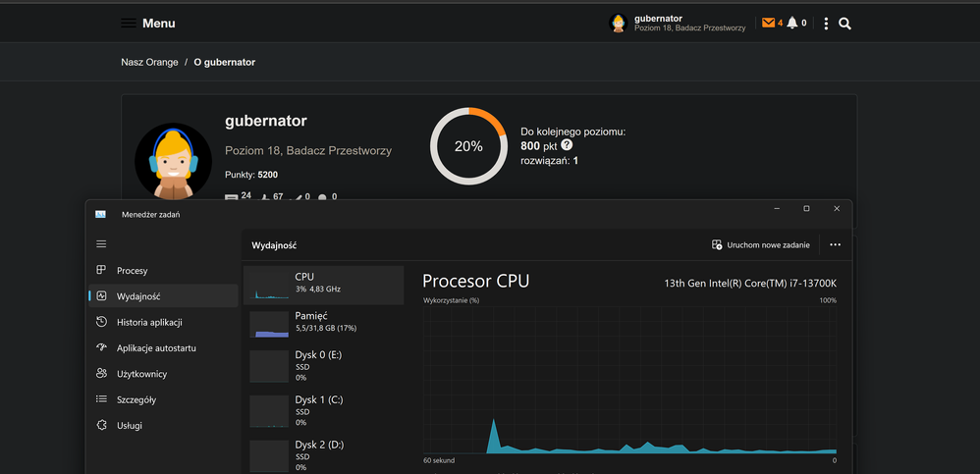This screenshot has width=980, height=474.
Task: Open the three-dot more options in Task Manager
Action: [835, 244]
